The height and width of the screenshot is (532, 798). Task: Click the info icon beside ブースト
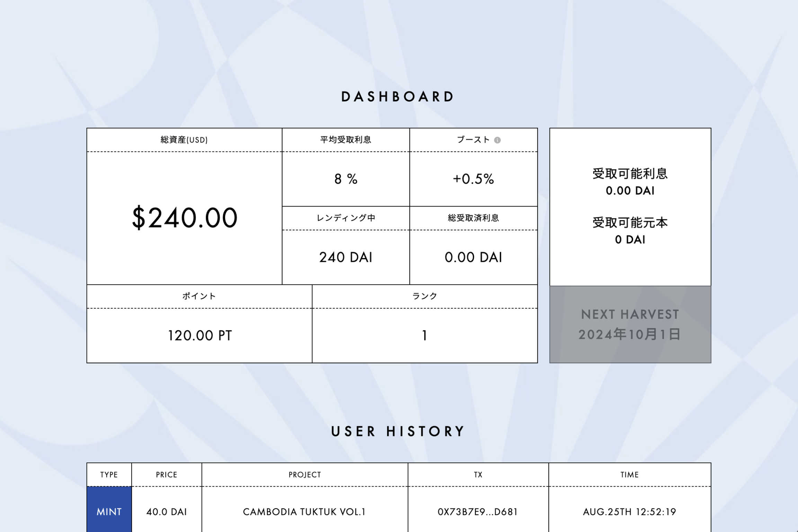coord(497,140)
